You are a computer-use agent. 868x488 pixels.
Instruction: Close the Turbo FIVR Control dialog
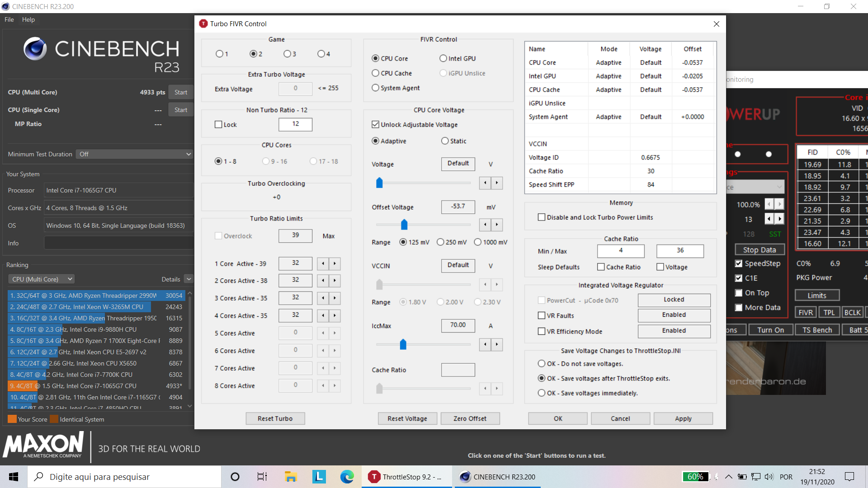point(717,24)
